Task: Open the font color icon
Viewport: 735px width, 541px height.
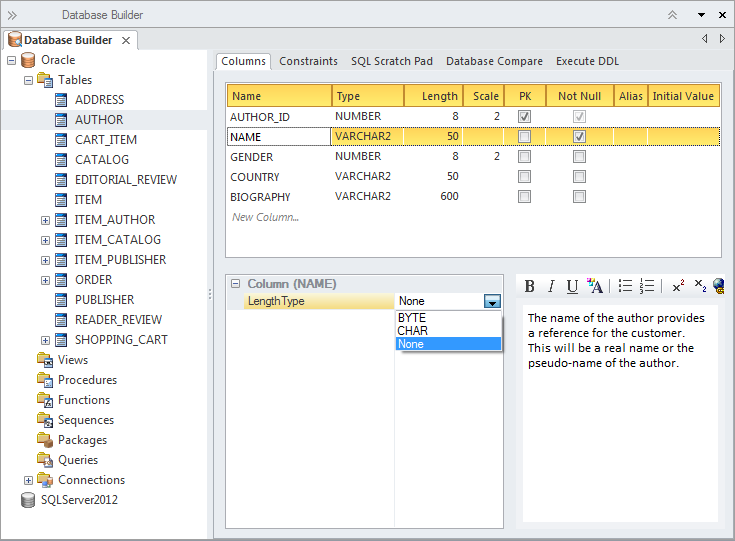Action: (595, 286)
